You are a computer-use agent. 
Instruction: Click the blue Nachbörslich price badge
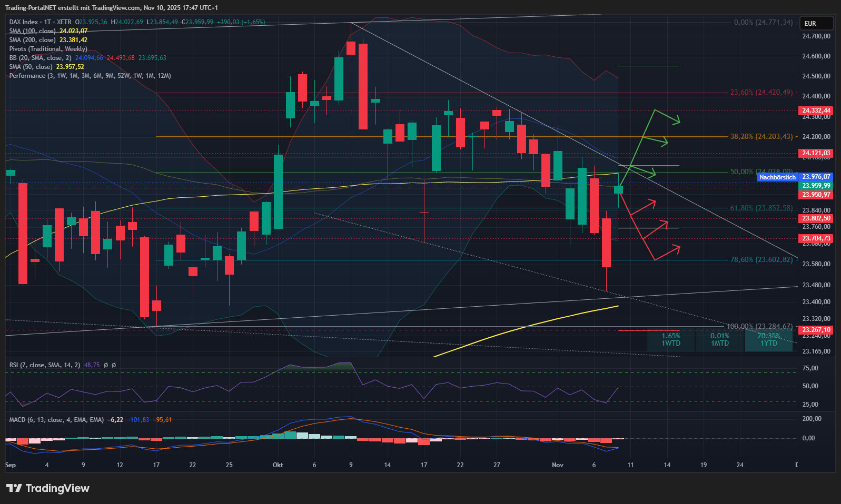tap(777, 177)
